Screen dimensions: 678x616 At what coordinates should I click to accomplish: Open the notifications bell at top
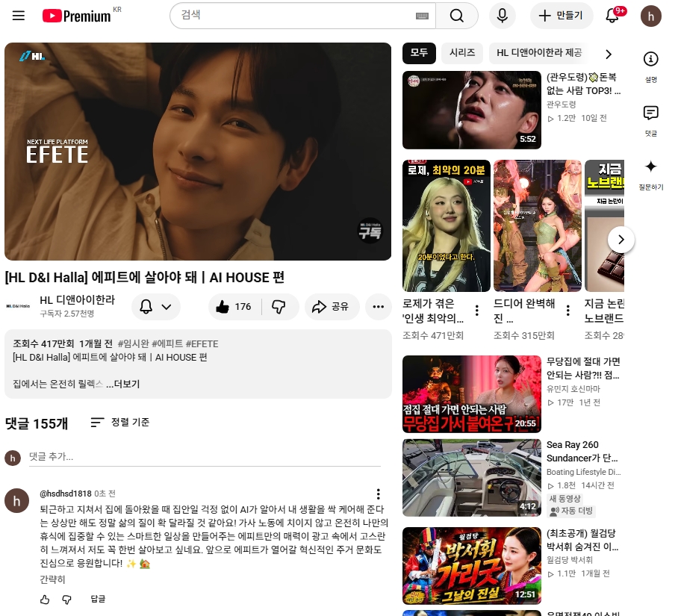[612, 16]
